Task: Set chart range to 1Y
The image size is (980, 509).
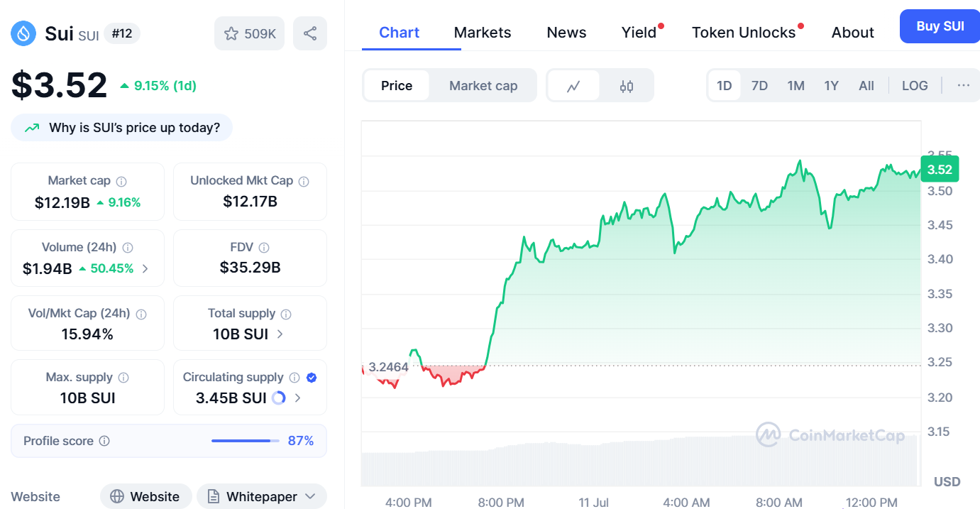Action: click(831, 86)
